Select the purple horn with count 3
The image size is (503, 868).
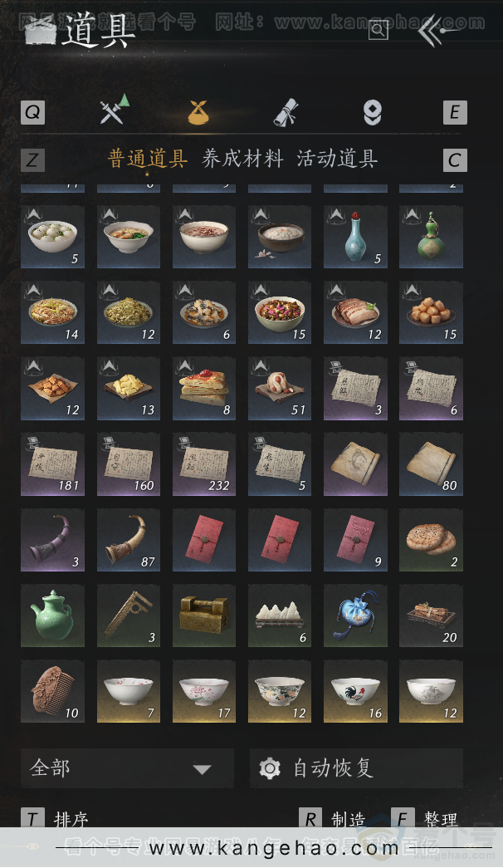pyautogui.click(x=52, y=540)
